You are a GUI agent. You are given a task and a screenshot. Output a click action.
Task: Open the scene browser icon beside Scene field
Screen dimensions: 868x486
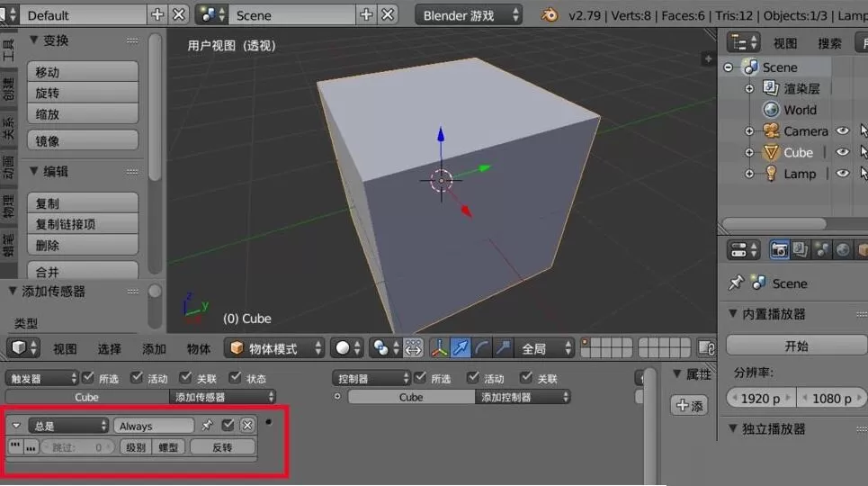(x=211, y=15)
